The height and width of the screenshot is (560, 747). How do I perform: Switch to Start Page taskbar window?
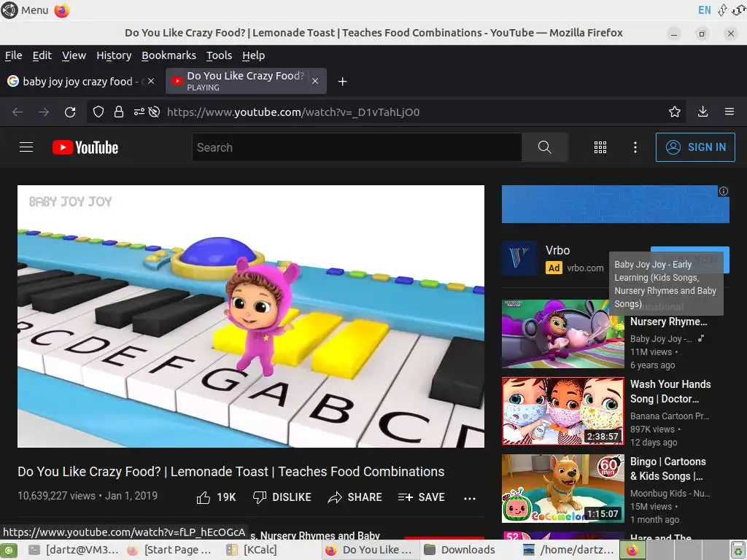tap(171, 550)
